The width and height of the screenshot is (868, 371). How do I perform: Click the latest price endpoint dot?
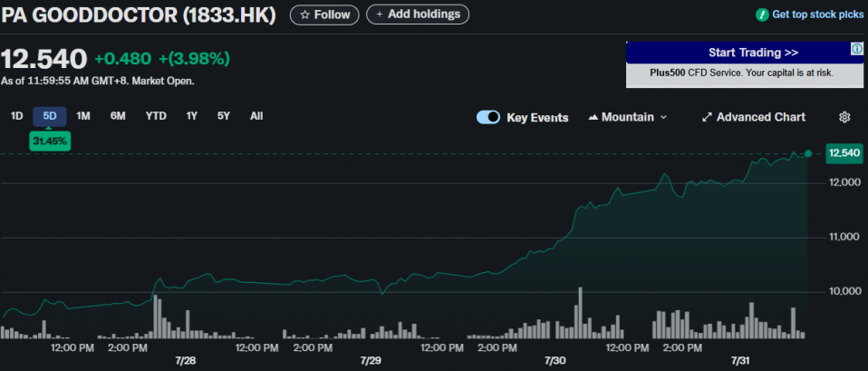click(x=808, y=153)
